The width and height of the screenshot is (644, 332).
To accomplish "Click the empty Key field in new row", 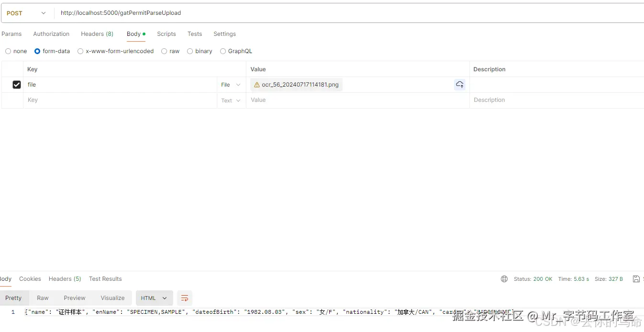I will coord(120,100).
